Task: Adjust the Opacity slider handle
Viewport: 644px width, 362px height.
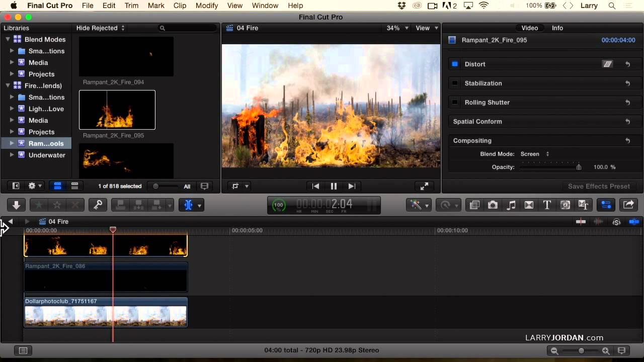Action: [x=579, y=167]
